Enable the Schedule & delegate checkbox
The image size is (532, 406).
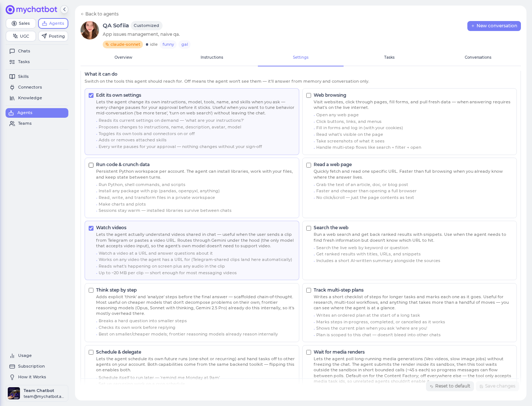(91, 352)
